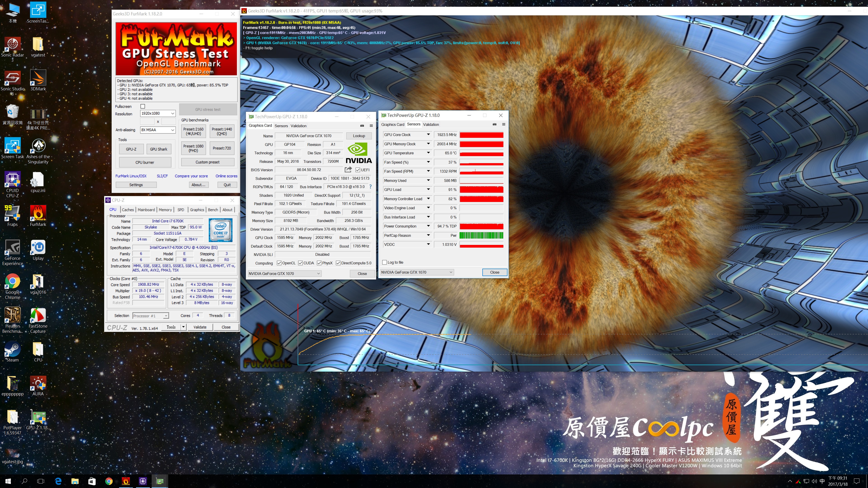This screenshot has width=868, height=488.
Task: Switch to Sensors tab in GPU-Z Graphics Card window
Action: click(281, 126)
